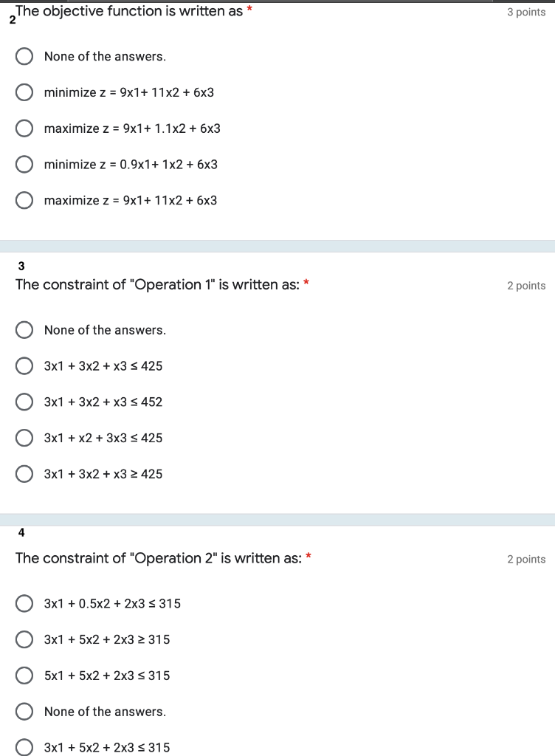
Task: Select "5x1 + 5x2 + 2x3 ≤ 315"
Action: (24, 676)
